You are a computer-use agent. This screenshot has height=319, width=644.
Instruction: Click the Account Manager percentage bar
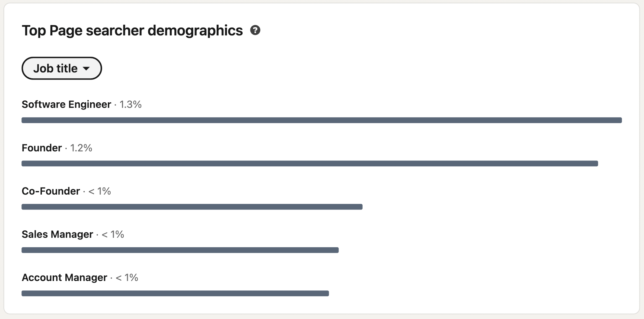click(175, 293)
